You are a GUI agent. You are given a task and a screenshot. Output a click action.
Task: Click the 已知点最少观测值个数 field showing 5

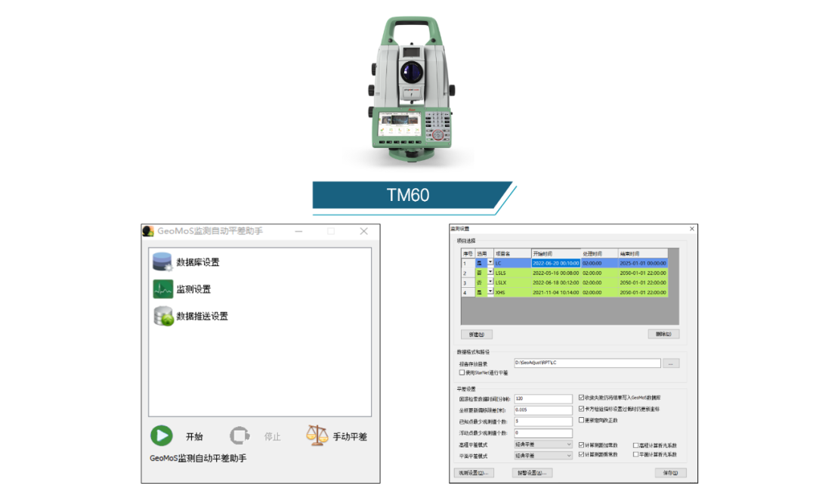(542, 421)
